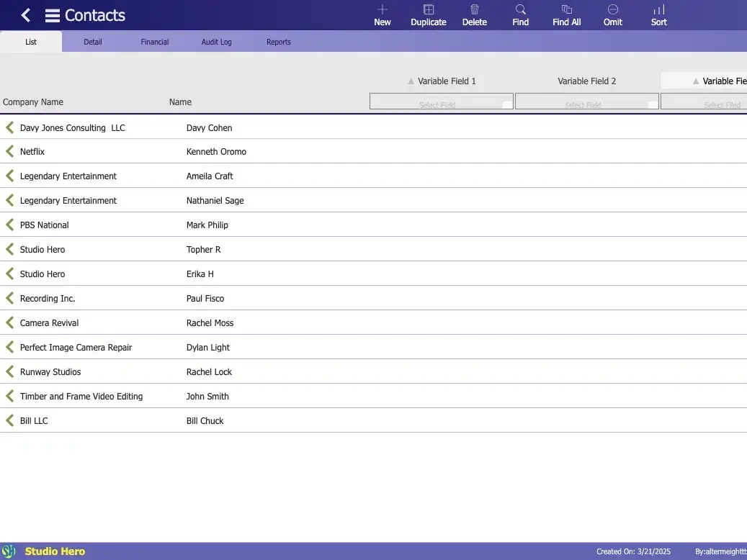Click the Variable Field 2 header
Viewport: 747px width, 560px height.
click(x=587, y=81)
